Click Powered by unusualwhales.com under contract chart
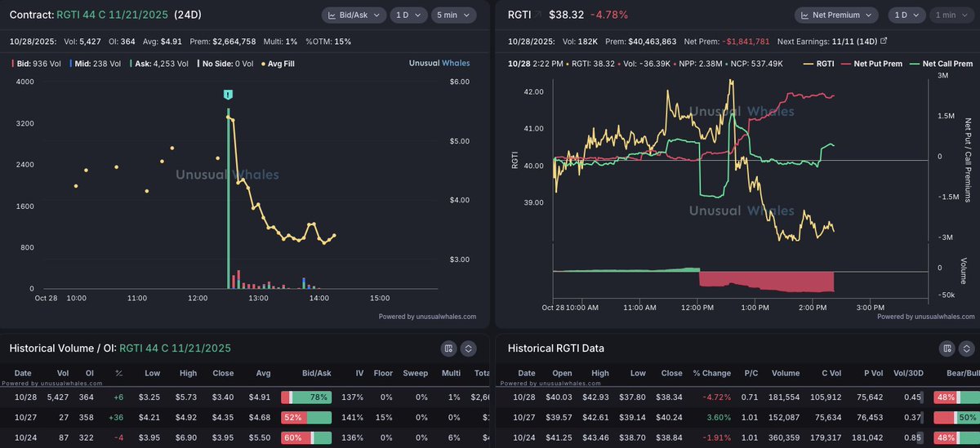Image resolution: width=980 pixels, height=448 pixels. pos(427,317)
